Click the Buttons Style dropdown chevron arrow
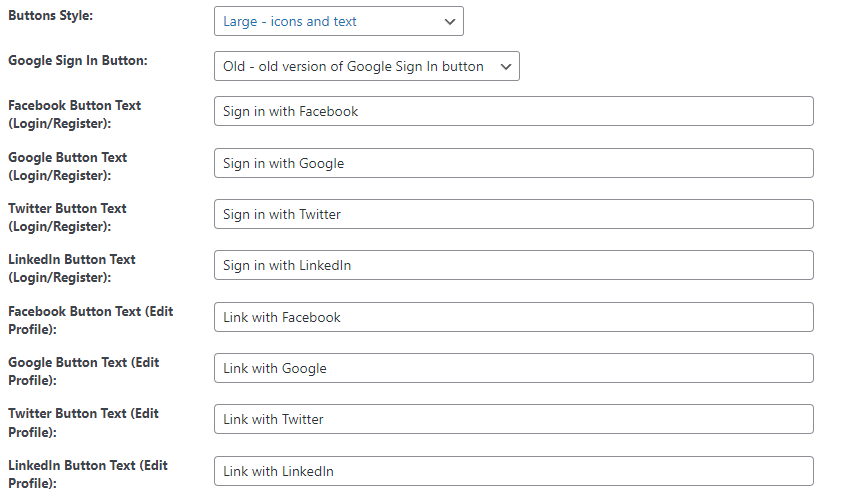The image size is (866, 502). [x=450, y=22]
